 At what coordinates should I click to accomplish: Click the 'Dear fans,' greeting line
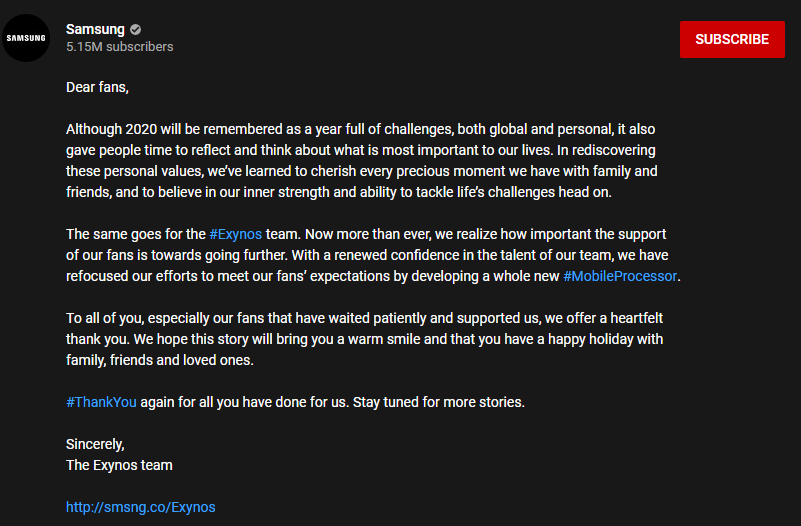[x=97, y=87]
